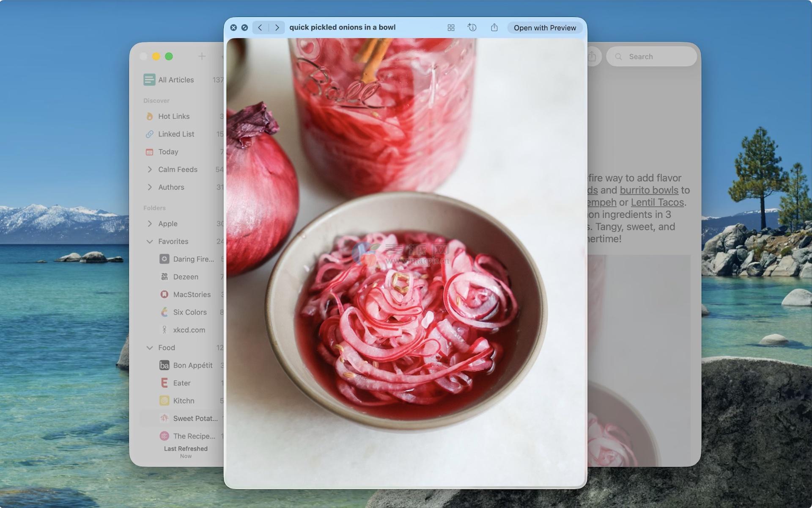Open the Lentil Tacos link

pos(657,203)
